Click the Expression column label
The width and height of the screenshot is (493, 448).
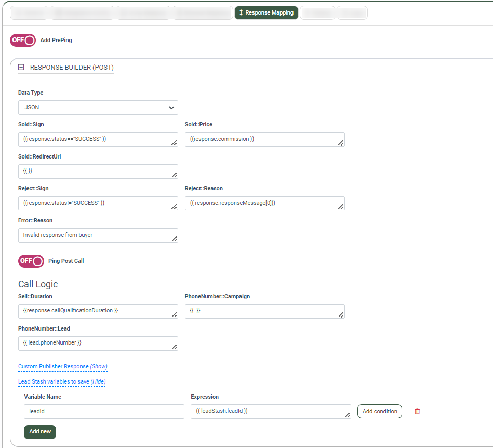pyautogui.click(x=205, y=397)
